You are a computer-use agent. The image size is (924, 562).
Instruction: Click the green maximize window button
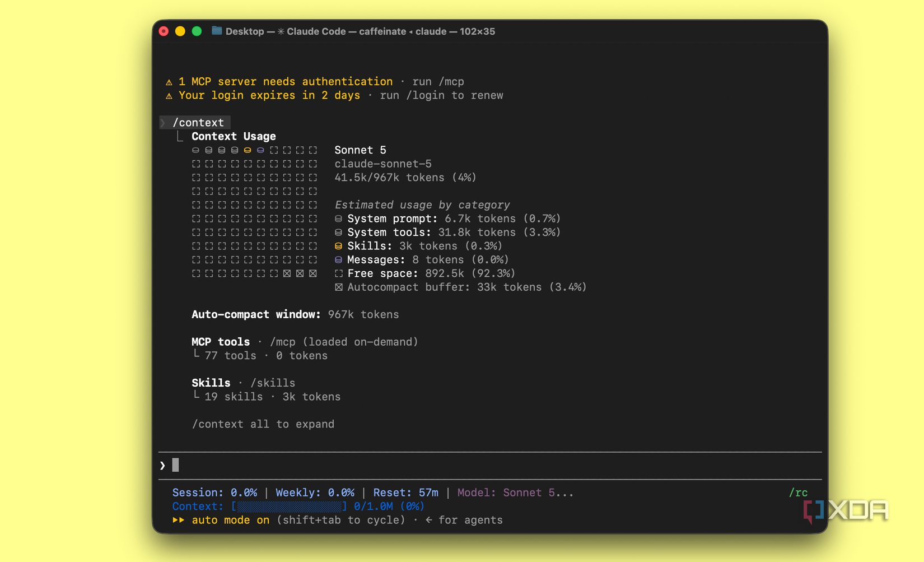point(197,31)
